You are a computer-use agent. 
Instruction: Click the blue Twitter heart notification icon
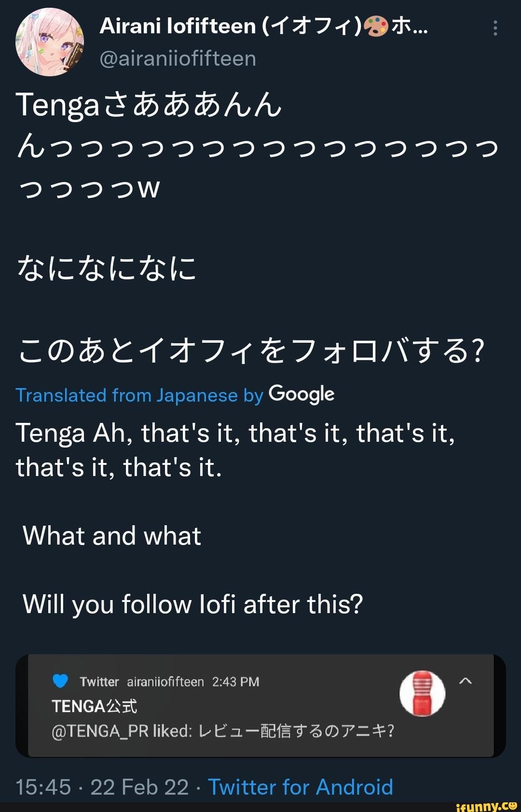[x=60, y=681]
